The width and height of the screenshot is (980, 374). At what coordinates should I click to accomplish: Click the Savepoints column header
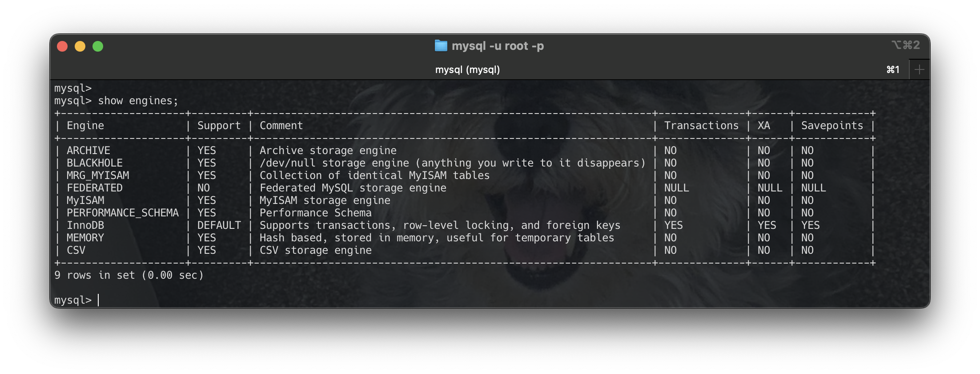coord(831,125)
